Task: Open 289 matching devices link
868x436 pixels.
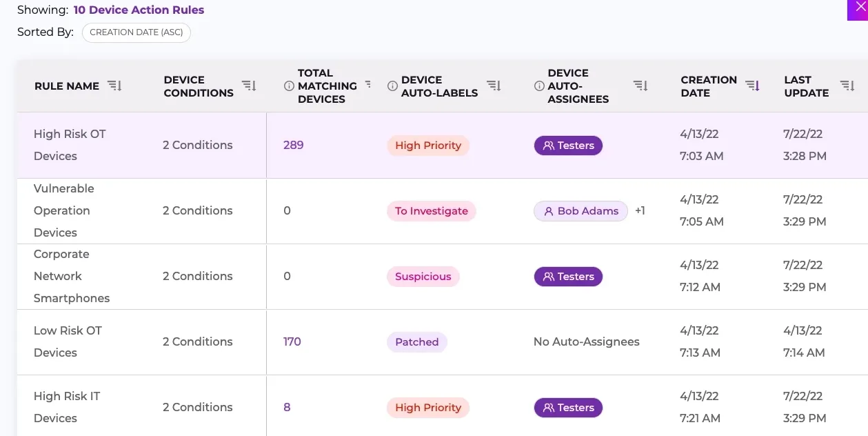Action: [293, 146]
